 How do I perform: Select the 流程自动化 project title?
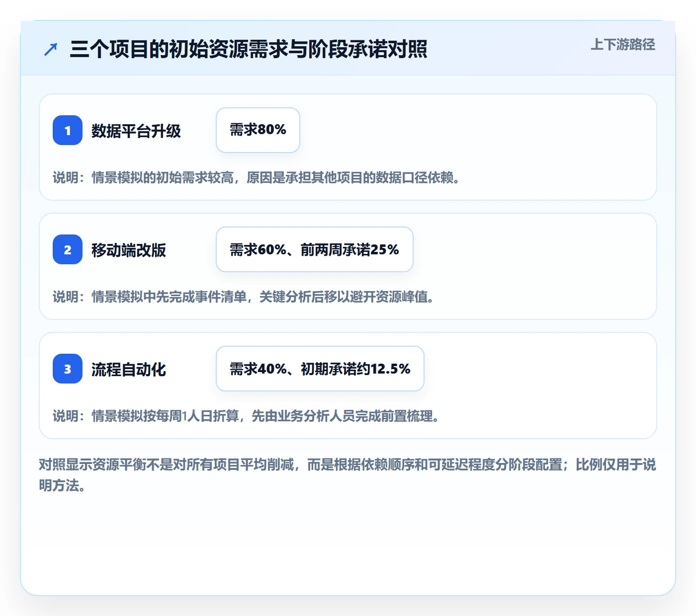click(x=129, y=369)
